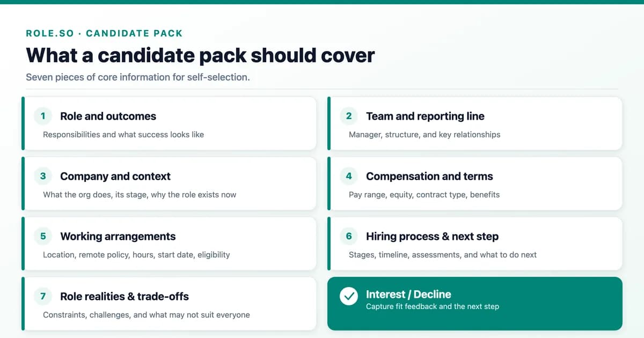Click 'Responsibilities and what success looks like'
Screen dimensions: 644x338
(123, 135)
